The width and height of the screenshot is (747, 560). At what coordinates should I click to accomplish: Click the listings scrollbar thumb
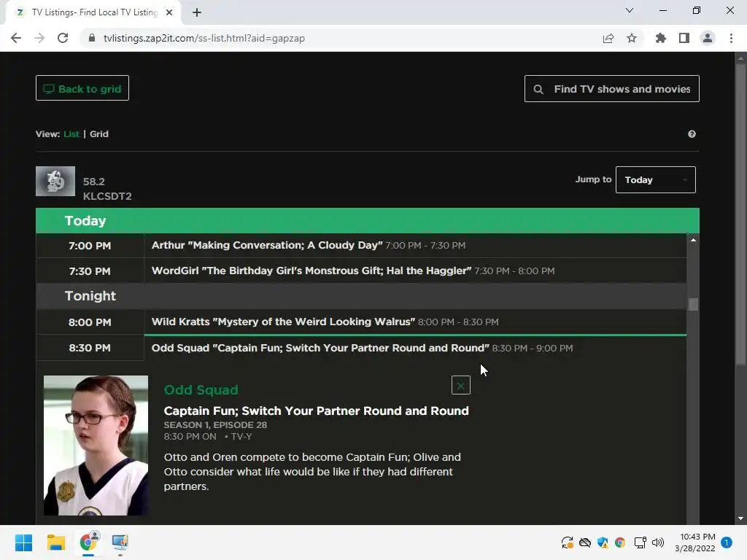pos(693,304)
